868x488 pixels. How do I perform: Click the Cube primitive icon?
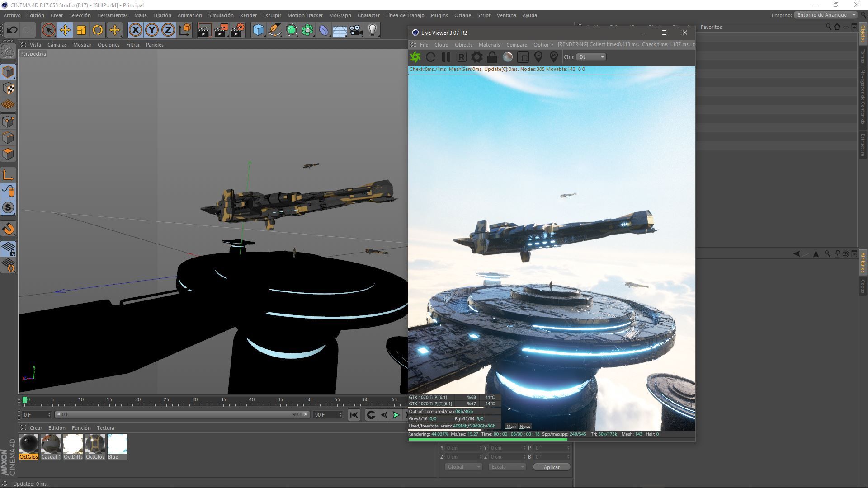(258, 30)
